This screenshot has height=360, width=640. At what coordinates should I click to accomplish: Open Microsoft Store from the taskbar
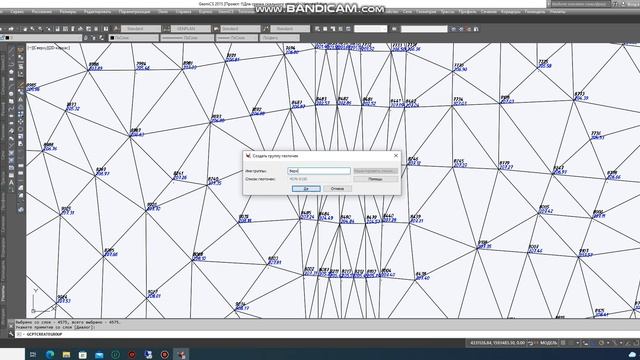[x=82, y=355]
